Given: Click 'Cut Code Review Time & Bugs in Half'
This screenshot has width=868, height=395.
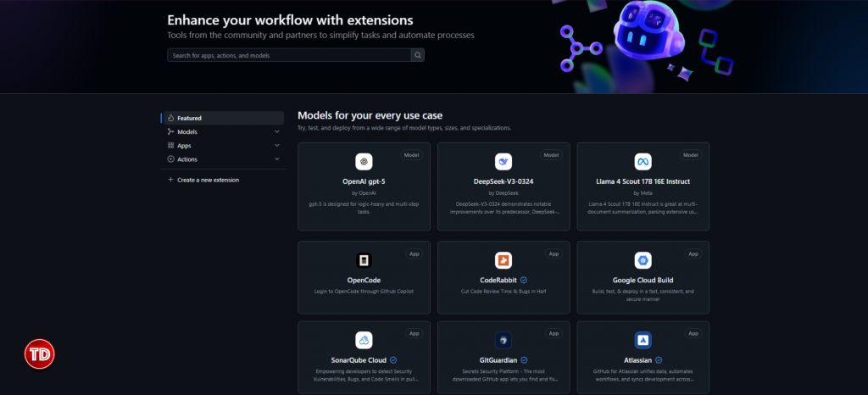Looking at the screenshot, I should (504, 291).
